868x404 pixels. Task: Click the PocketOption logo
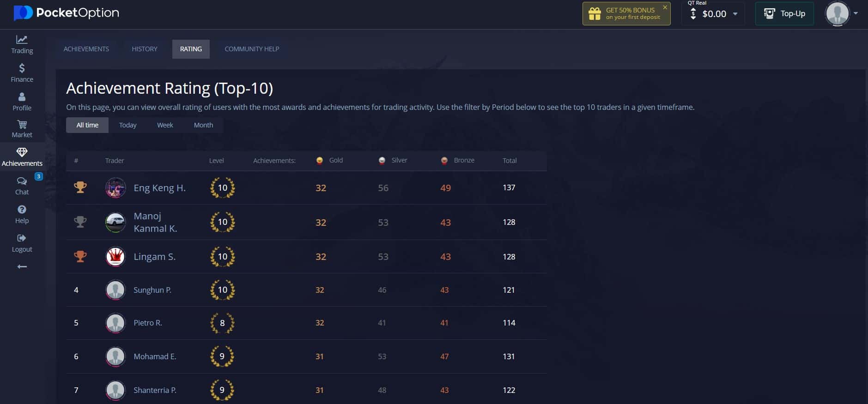pos(66,13)
